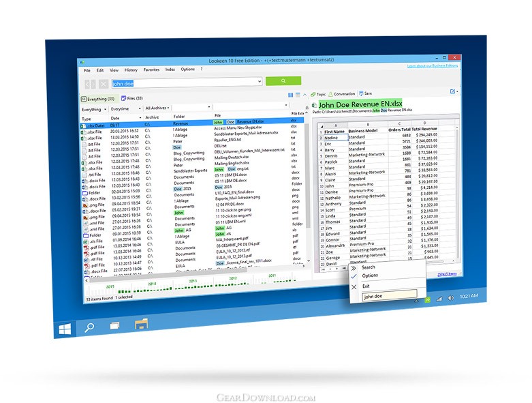Click the 'john doe' tray popup search field
This screenshot has width=532, height=403.
click(389, 295)
